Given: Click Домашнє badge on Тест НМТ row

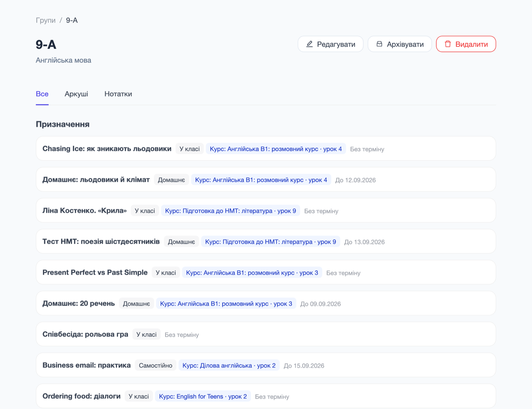Looking at the screenshot, I should [x=182, y=242].
